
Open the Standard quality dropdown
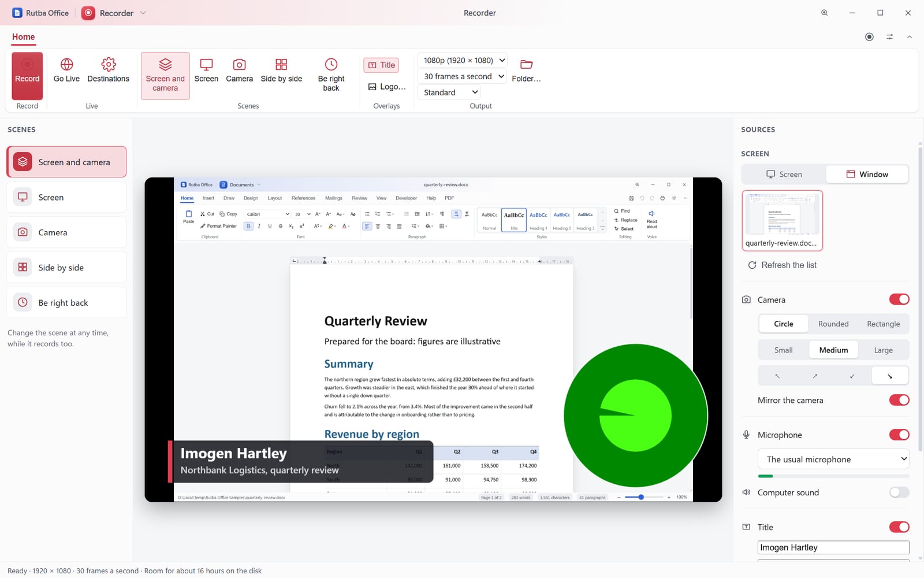pyautogui.click(x=449, y=92)
